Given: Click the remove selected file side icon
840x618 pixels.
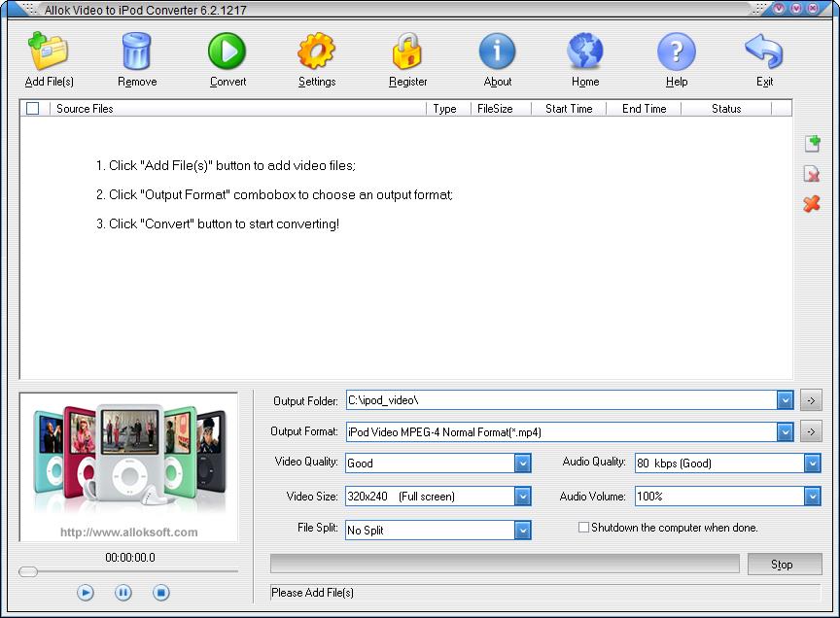Looking at the screenshot, I should pos(812,174).
